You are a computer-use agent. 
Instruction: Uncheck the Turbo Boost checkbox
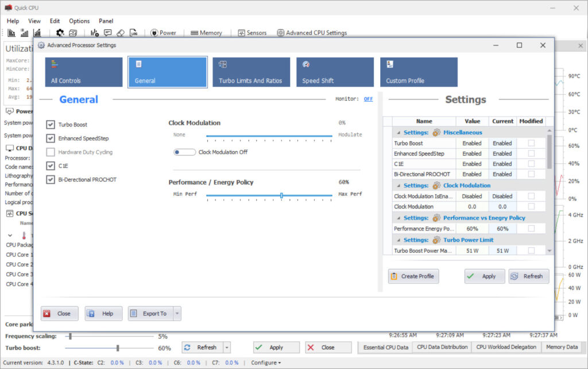click(51, 125)
